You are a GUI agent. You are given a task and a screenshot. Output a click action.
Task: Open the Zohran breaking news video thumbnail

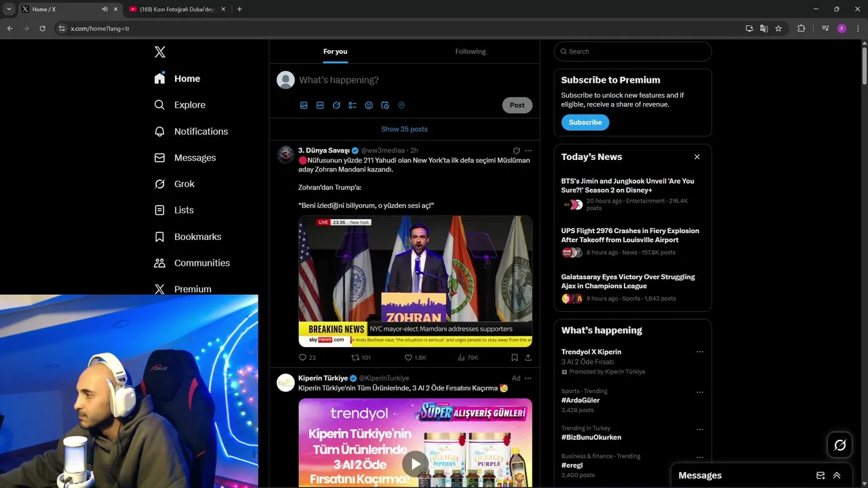click(x=415, y=281)
